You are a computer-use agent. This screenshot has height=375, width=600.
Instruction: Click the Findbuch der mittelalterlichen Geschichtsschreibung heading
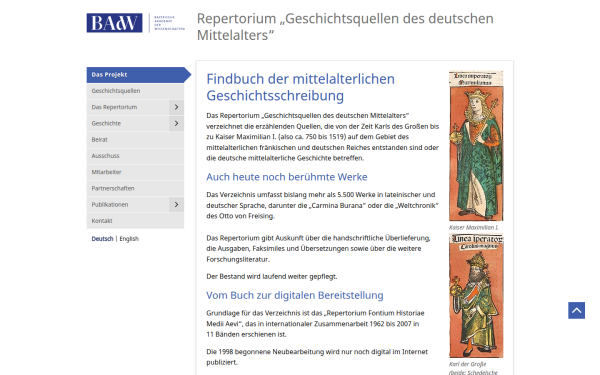[300, 87]
